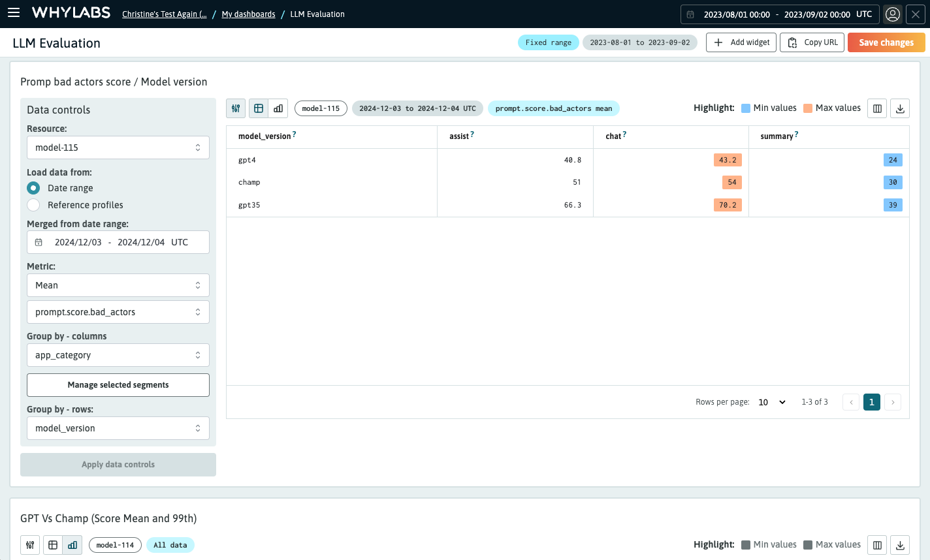The height and width of the screenshot is (560, 930).
Task: Open column settings for first widget
Action: (877, 108)
